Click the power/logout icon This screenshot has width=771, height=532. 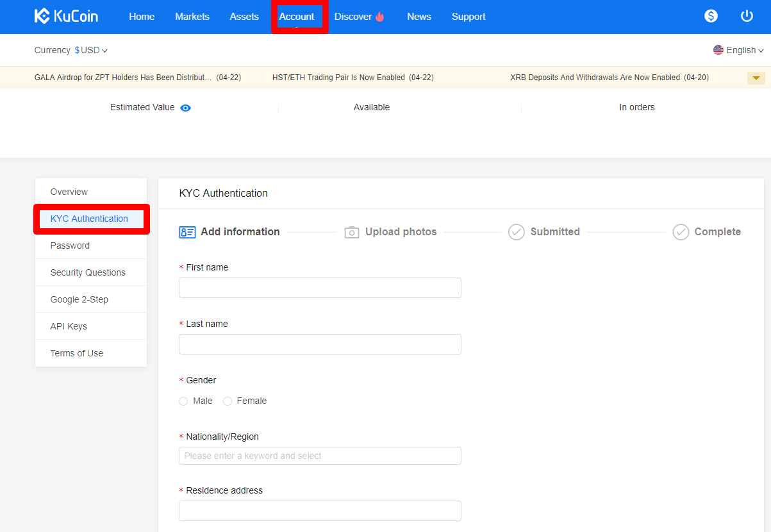click(x=747, y=16)
